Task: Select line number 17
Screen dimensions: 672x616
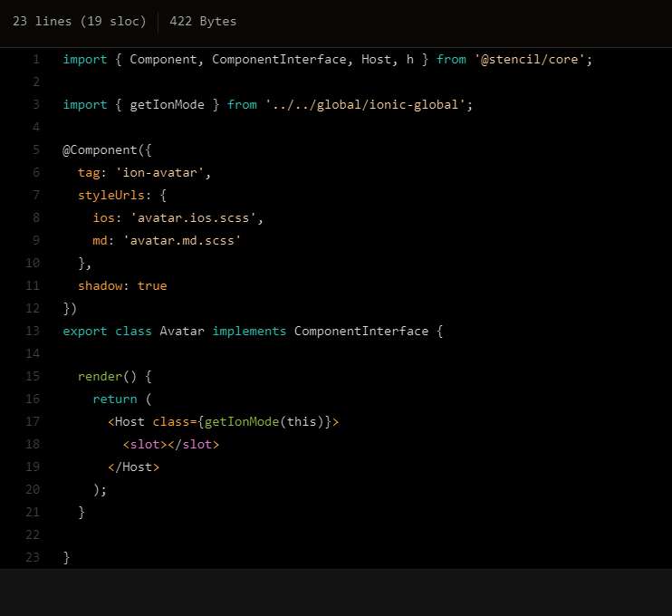Action: (33, 421)
